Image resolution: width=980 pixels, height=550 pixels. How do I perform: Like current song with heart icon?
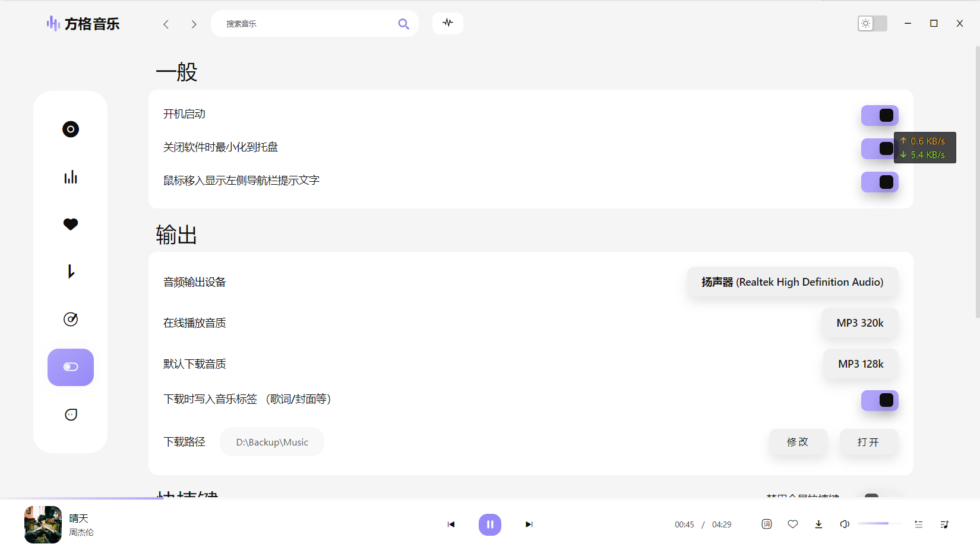[x=792, y=524]
